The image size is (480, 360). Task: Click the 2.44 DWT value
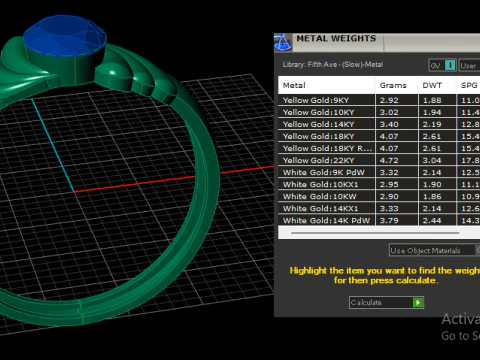pos(432,220)
